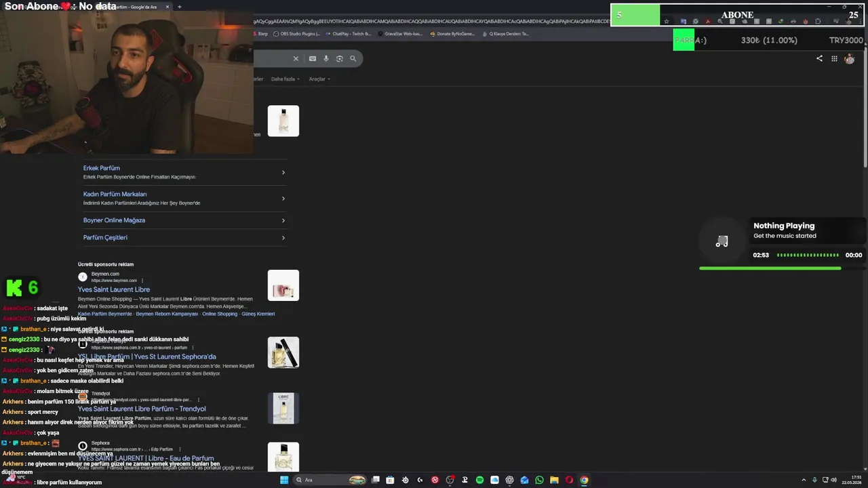Click the perfume thumbnail at the top result
868x488 pixels.
pos(283,121)
